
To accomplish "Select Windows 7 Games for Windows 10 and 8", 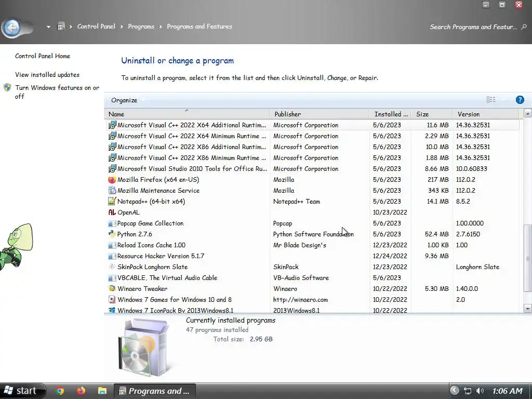I will (x=175, y=300).
